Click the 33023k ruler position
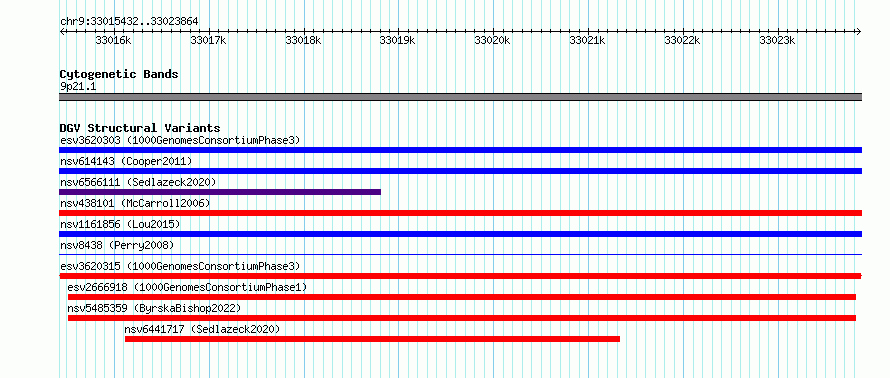The image size is (890, 378). tap(777, 40)
